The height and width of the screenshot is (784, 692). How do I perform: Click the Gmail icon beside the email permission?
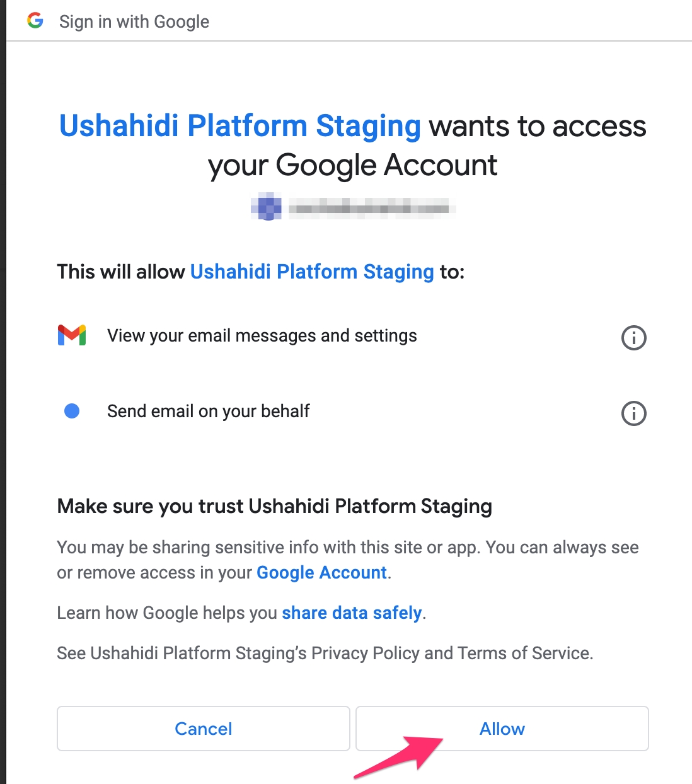click(72, 335)
